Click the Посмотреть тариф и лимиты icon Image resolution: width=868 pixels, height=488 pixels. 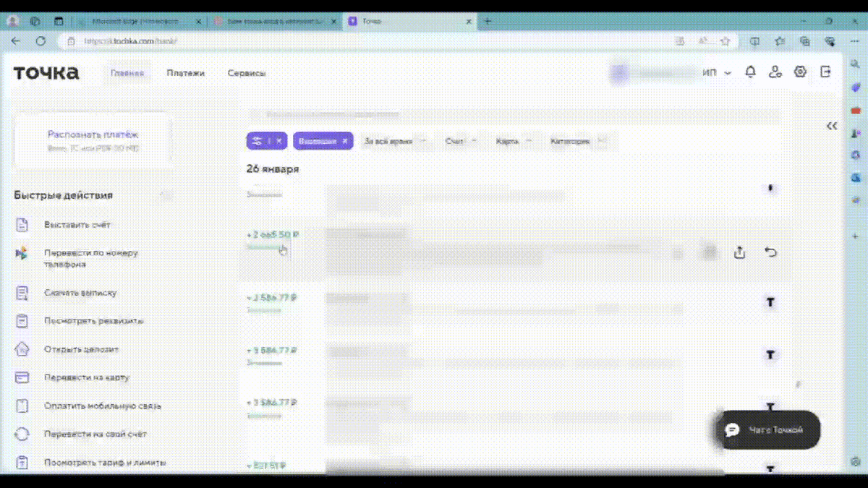click(x=22, y=462)
